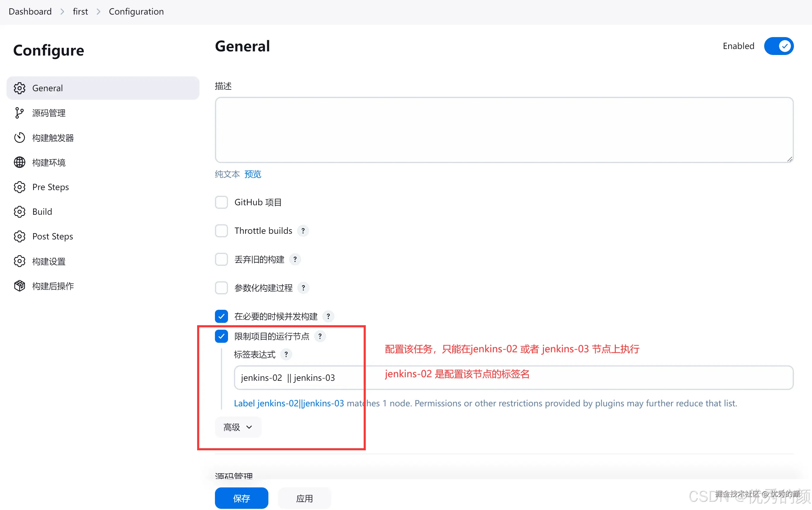Select the Build section gear icon
Screen dimensions: 812x510
tap(19, 211)
